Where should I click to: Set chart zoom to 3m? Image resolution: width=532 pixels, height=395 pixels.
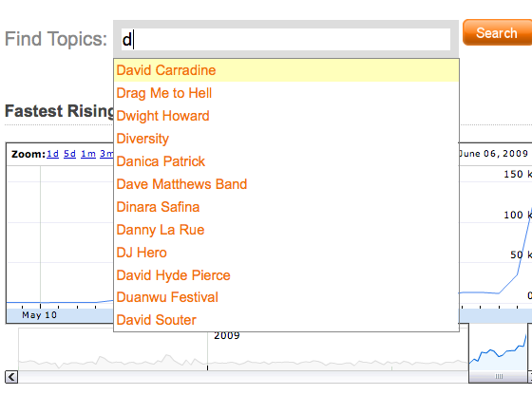coord(106,154)
